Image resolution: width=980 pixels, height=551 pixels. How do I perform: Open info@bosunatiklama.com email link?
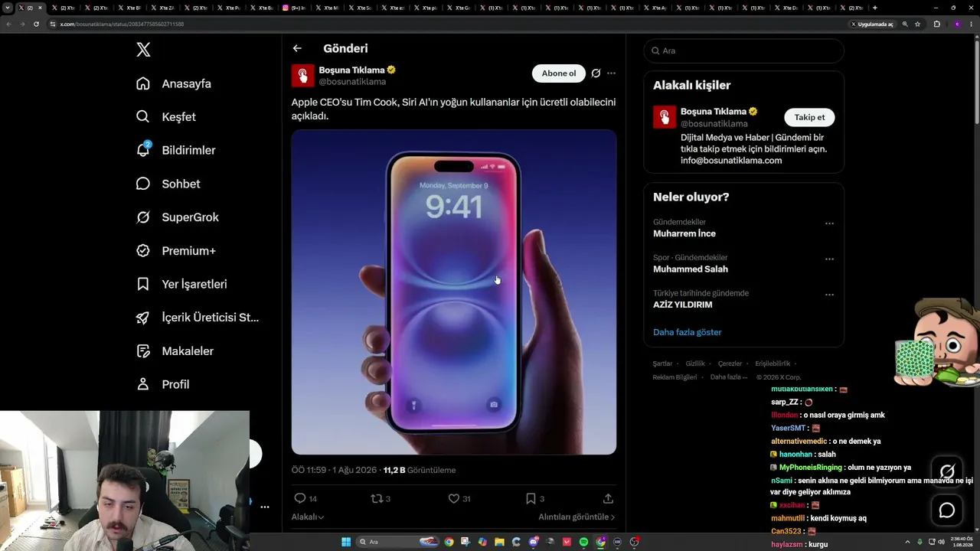coord(731,161)
